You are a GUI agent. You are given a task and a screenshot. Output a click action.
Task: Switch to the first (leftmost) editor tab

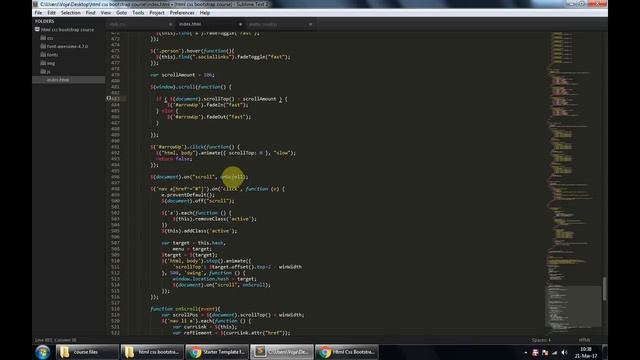click(x=139, y=24)
